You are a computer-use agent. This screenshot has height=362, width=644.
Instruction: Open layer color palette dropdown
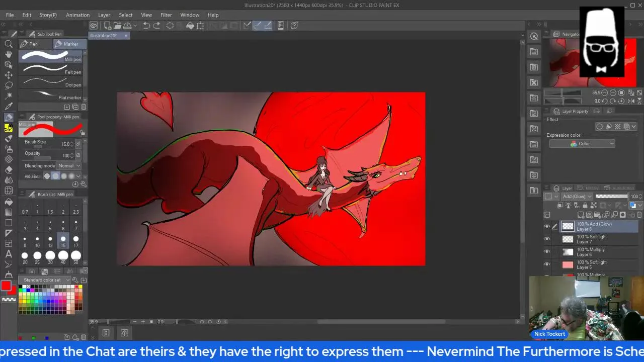pos(639,205)
